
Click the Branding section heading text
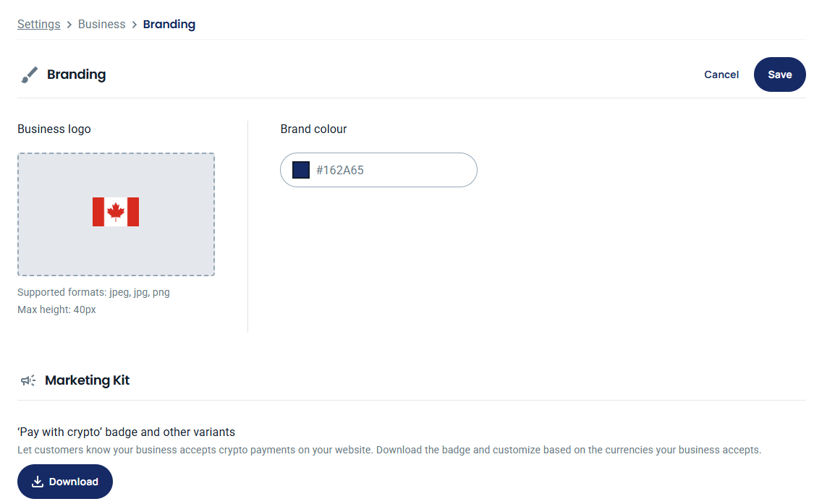76,74
